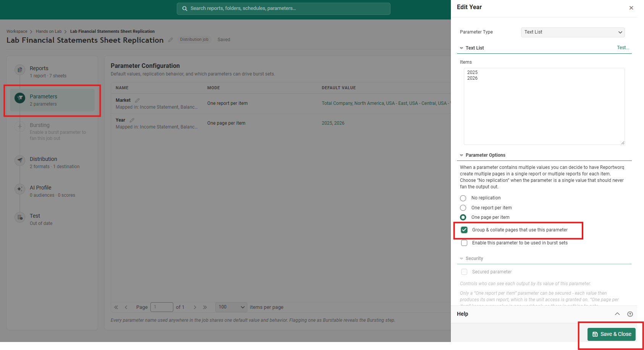Click Save & Close button
644x350 pixels.
click(x=612, y=334)
